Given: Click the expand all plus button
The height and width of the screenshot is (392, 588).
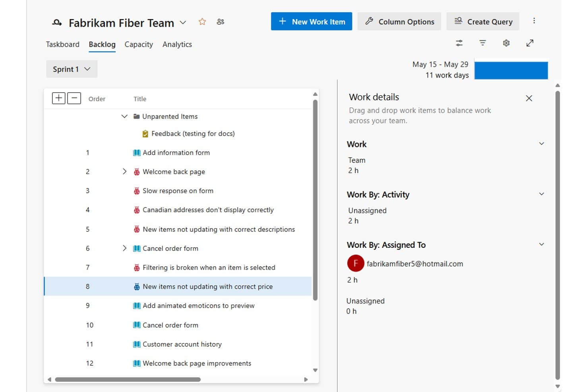Looking at the screenshot, I should [x=58, y=98].
